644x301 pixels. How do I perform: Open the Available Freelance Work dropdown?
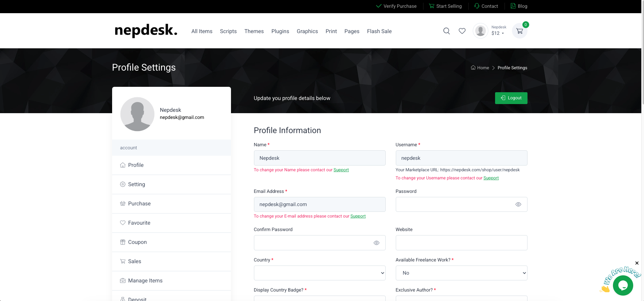pyautogui.click(x=461, y=273)
